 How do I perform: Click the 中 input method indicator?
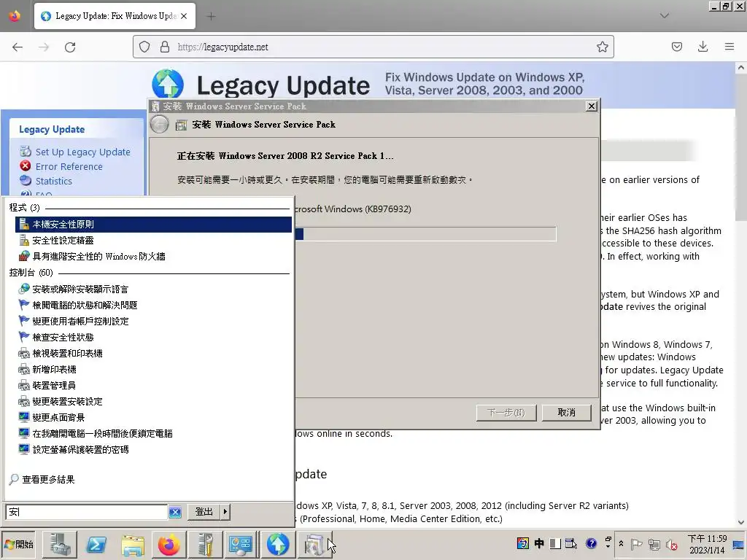pos(539,543)
